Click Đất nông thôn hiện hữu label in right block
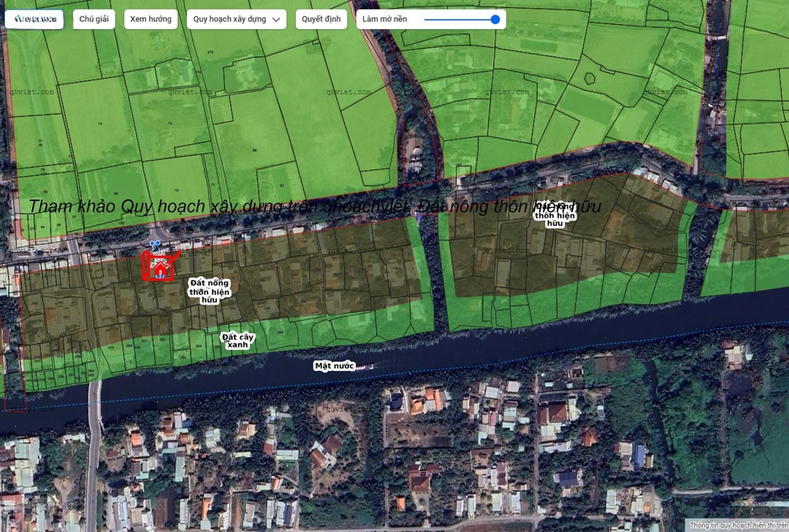Screen dimensions: 789x532 (555, 215)
